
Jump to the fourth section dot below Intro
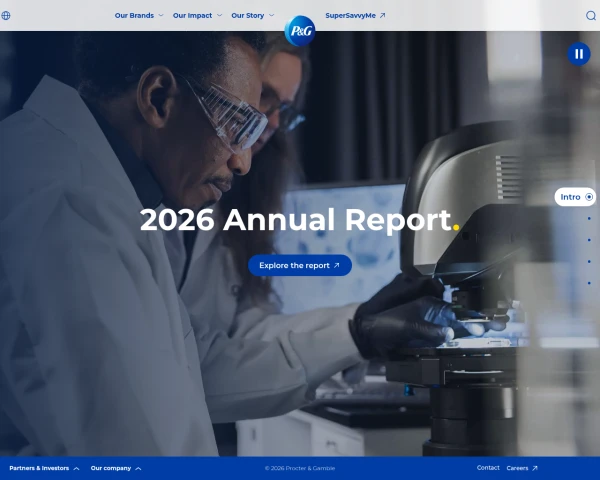click(589, 283)
